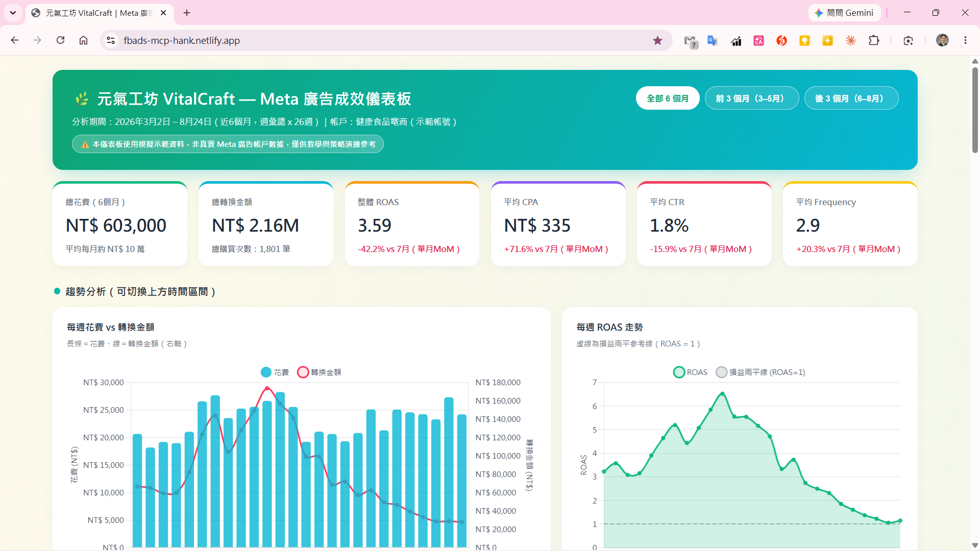
Task: Open the Google Translate extension
Action: 713,40
